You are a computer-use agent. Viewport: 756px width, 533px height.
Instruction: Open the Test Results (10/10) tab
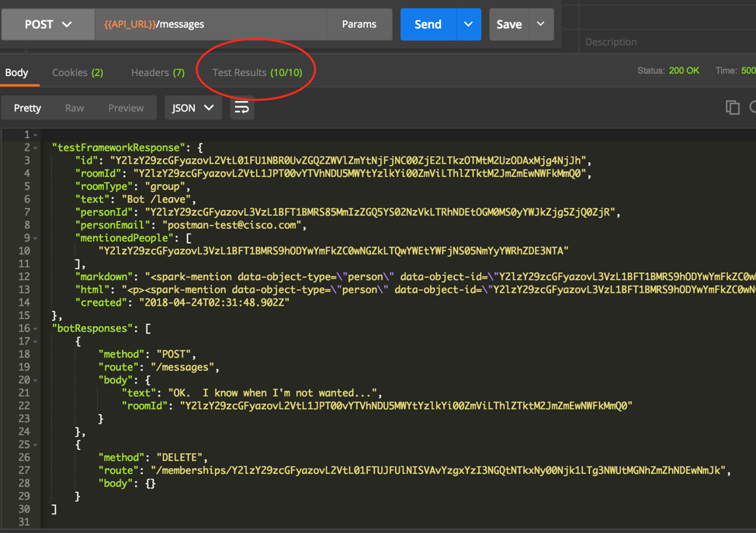(258, 73)
